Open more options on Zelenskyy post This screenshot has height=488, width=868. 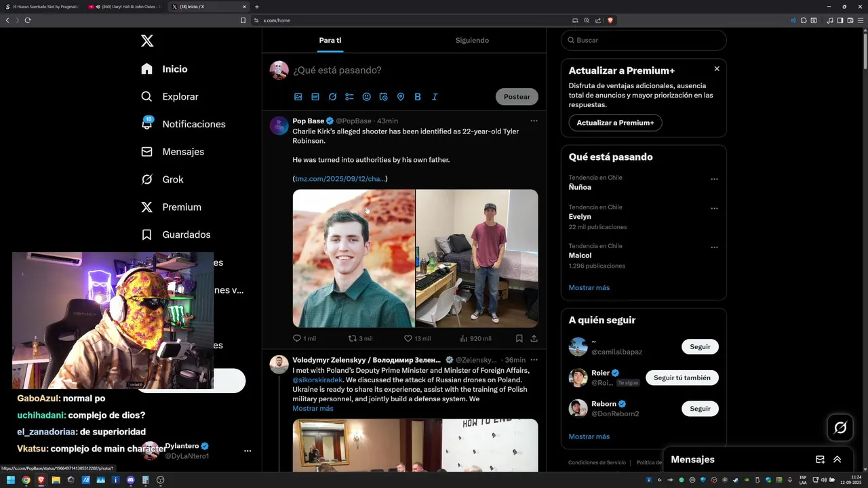pos(534,360)
